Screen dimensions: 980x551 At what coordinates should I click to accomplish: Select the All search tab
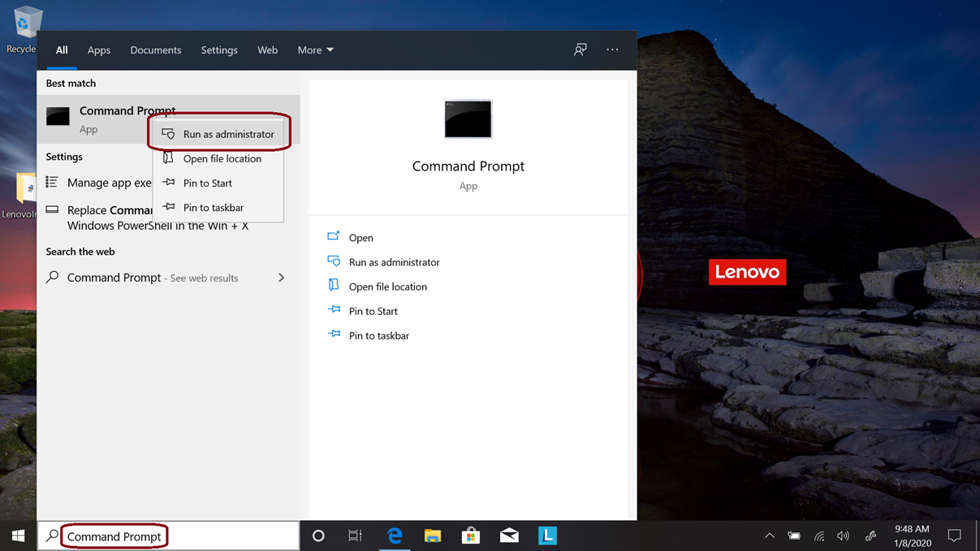62,50
